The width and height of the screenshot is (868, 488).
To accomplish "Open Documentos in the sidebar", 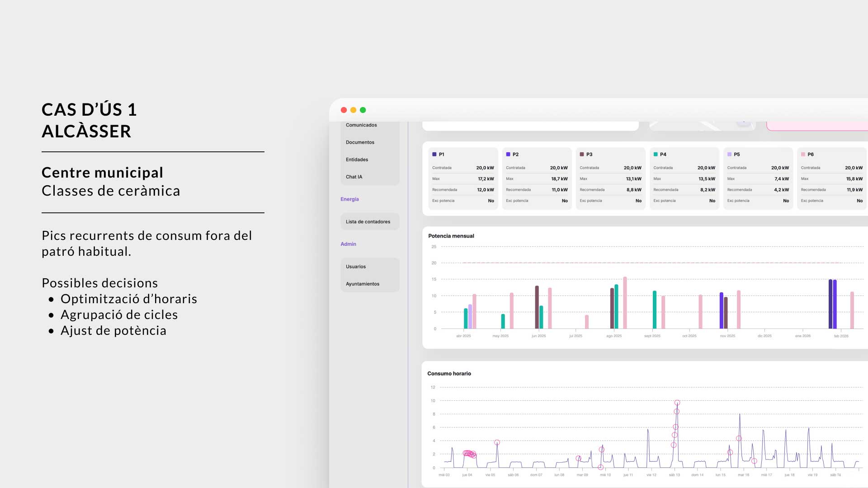I will 360,142.
